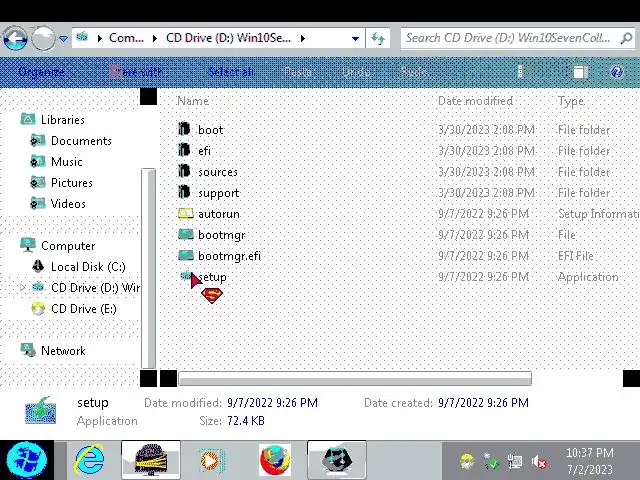Select CD Drive (E:) in the sidebar
The height and width of the screenshot is (480, 640).
coord(84,309)
